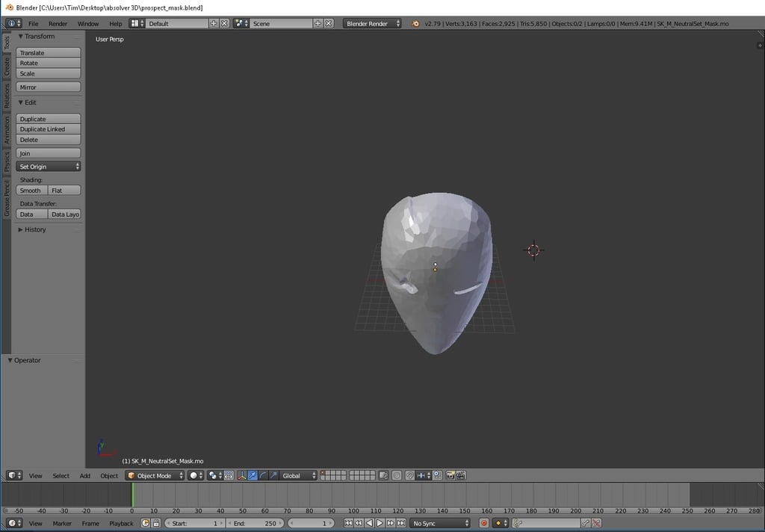Jump to the last frame
This screenshot has height=532, width=765.
pyautogui.click(x=401, y=523)
